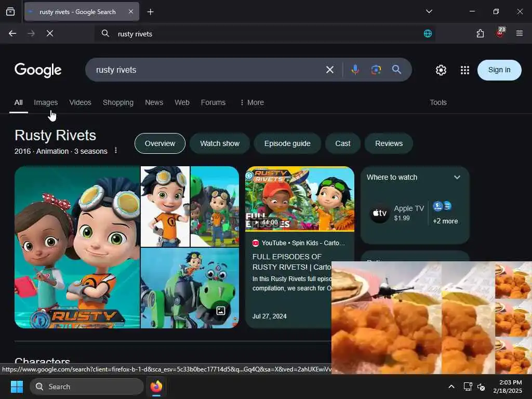Open the browser extensions puzzle icon
Image resolution: width=532 pixels, height=399 pixels.
point(480,33)
